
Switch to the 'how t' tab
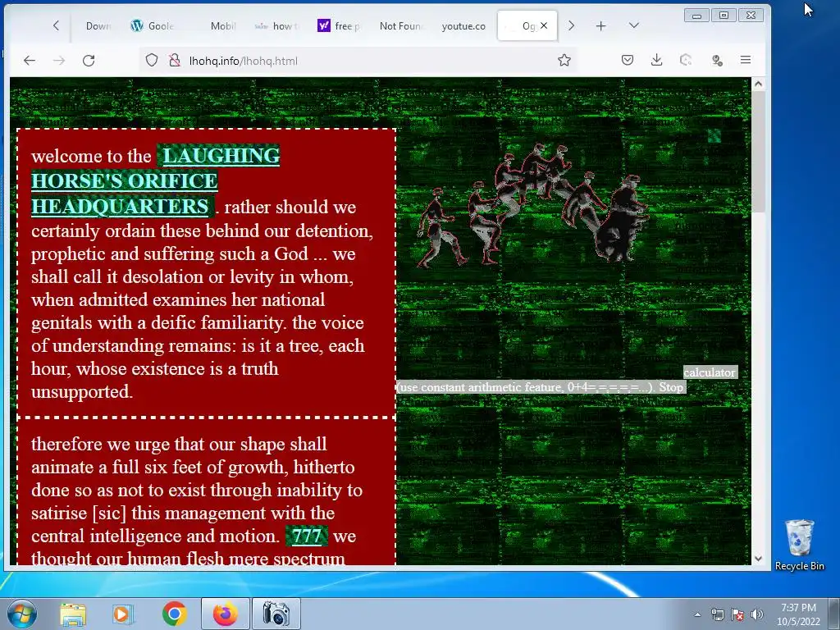point(277,25)
